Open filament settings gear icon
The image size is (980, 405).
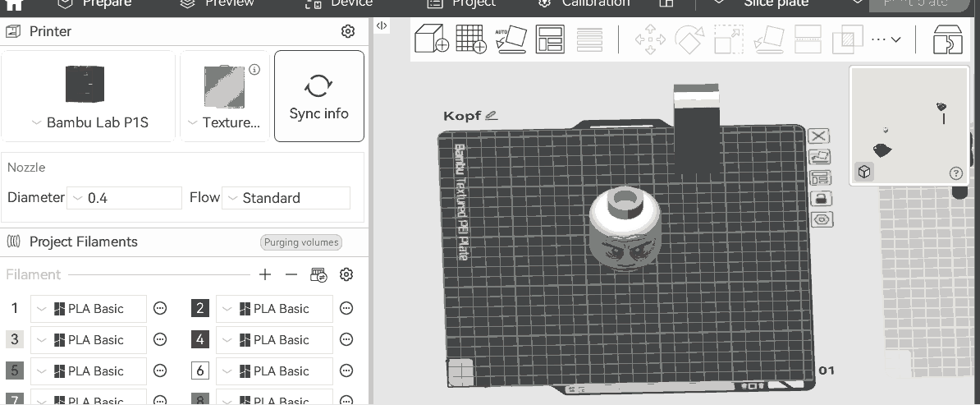[346, 274]
